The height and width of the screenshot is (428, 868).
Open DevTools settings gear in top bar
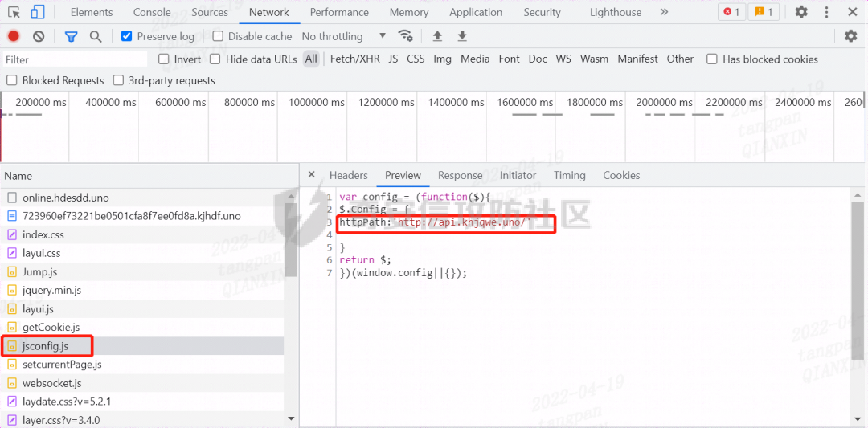[x=801, y=12]
